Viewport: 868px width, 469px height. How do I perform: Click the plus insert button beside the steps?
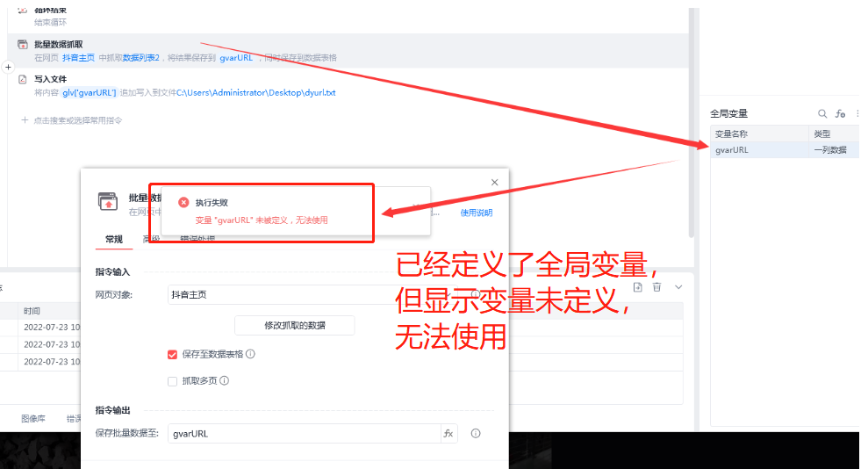[x=8, y=67]
